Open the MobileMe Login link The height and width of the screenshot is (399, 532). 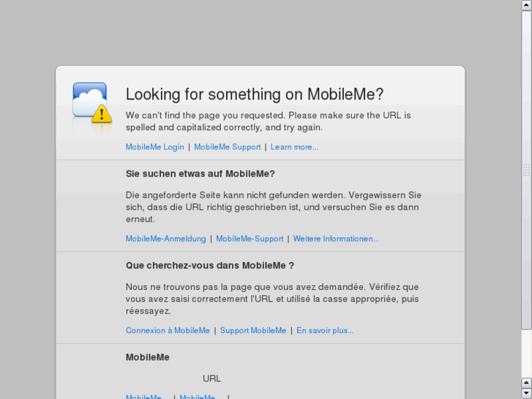point(154,147)
